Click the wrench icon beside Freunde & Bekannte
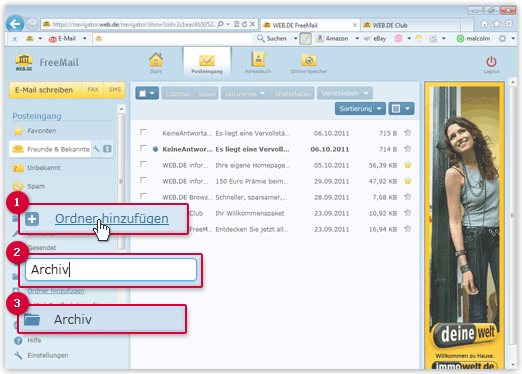The image size is (522, 374). [x=96, y=149]
